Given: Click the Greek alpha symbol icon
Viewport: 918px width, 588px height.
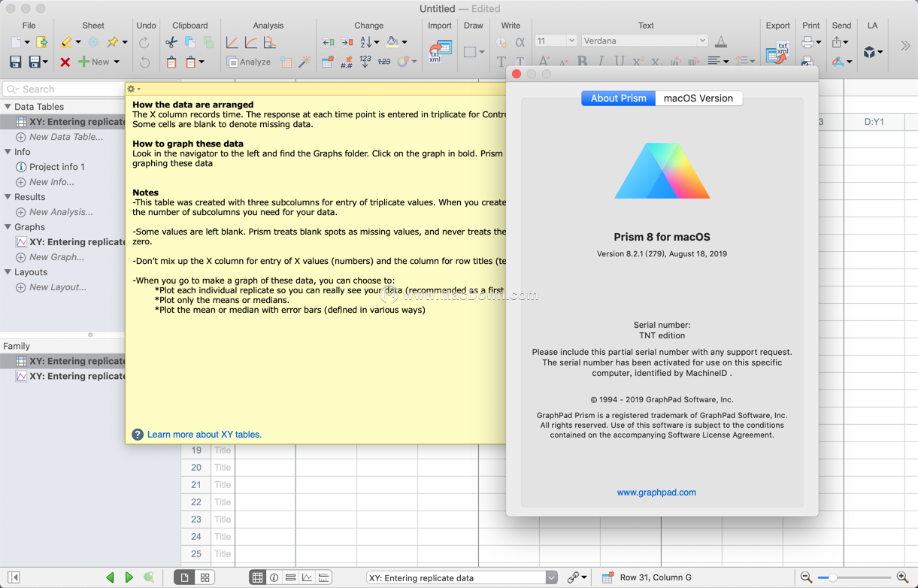Looking at the screenshot, I should coord(520,42).
